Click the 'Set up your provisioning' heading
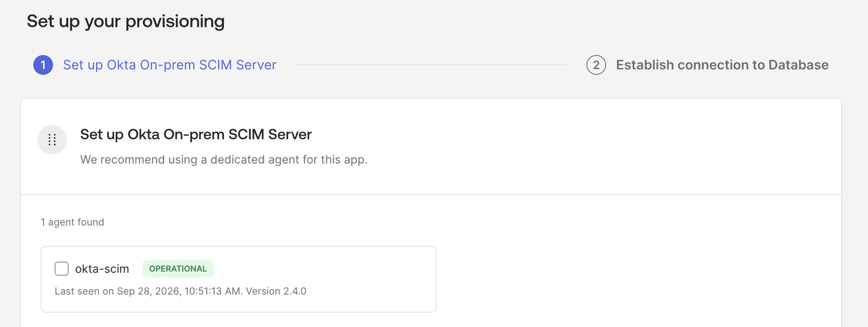 126,21
